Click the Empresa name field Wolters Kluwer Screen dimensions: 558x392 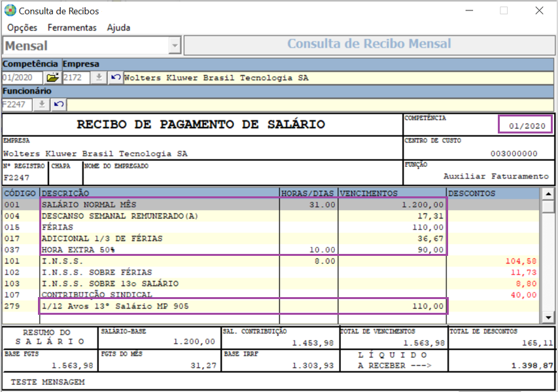(x=338, y=78)
